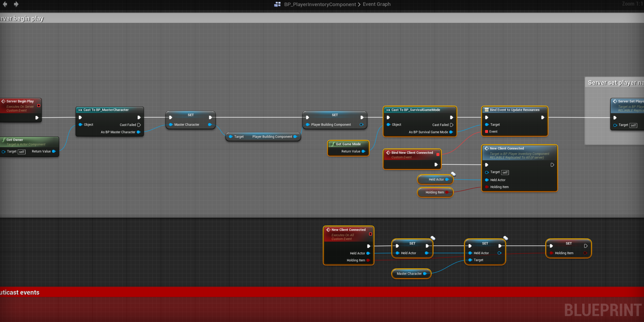The width and height of the screenshot is (644, 322).
Task: Click the red Event pin on Bind Event node
Action: click(x=487, y=132)
